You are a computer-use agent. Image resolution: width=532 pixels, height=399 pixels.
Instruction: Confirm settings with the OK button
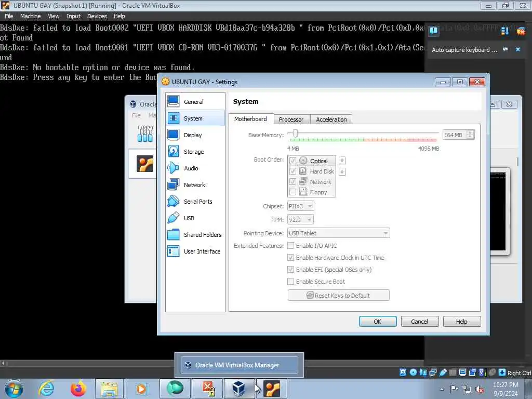[x=378, y=321]
